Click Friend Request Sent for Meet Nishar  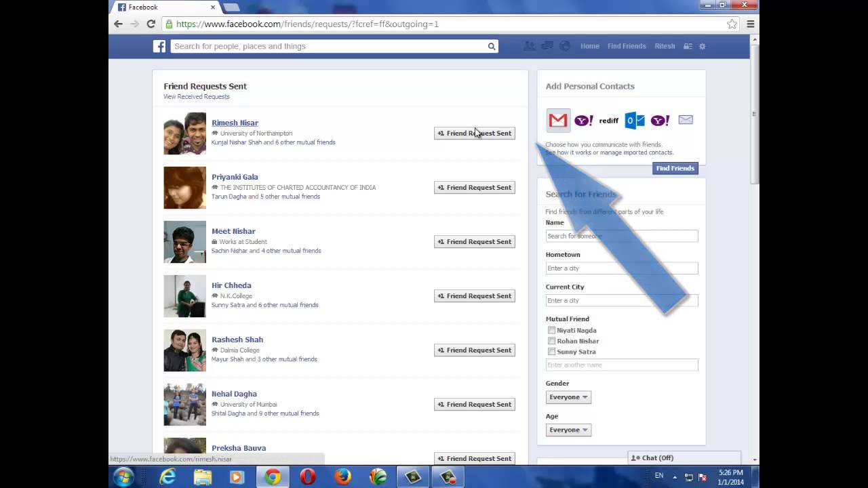475,241
